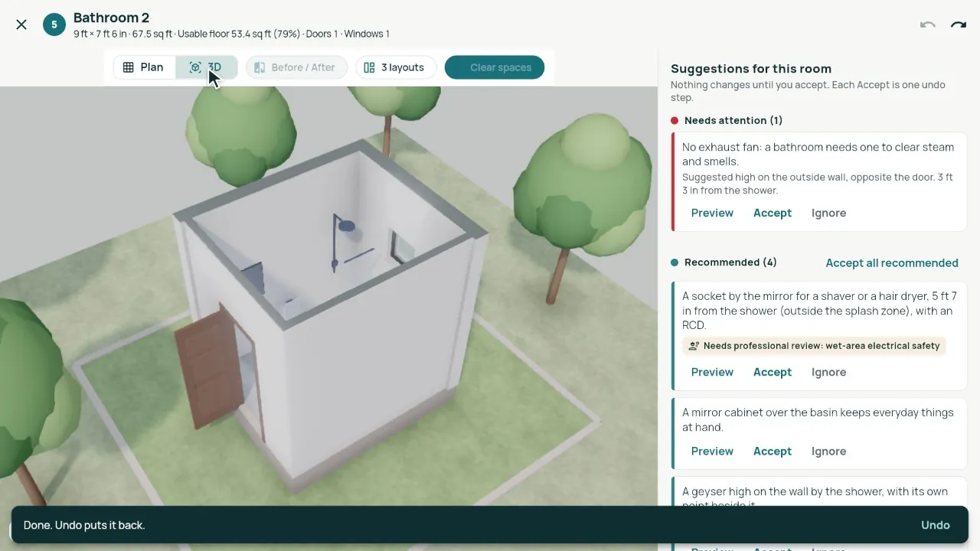This screenshot has height=551, width=980.
Task: Click the geyser suggestion description
Action: click(815, 497)
